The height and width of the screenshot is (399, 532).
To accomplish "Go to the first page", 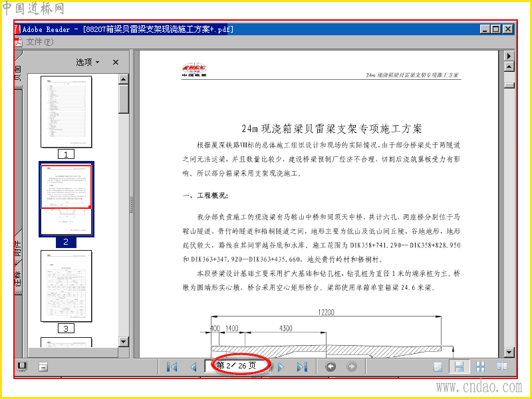I will [x=172, y=367].
